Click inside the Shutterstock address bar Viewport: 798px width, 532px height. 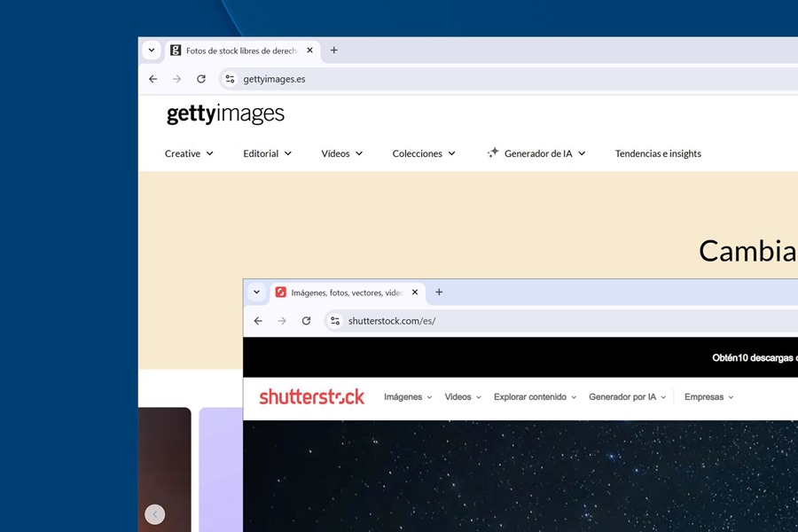[x=443, y=321]
